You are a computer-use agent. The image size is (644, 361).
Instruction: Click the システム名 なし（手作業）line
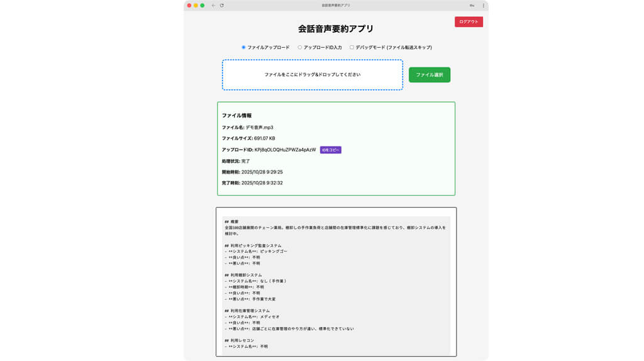(x=256, y=281)
